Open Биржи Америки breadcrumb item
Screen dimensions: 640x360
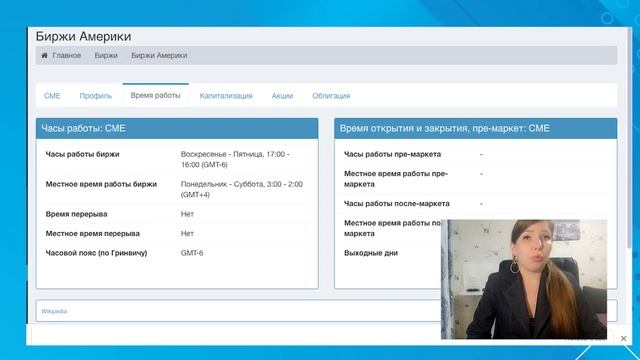[159, 55]
